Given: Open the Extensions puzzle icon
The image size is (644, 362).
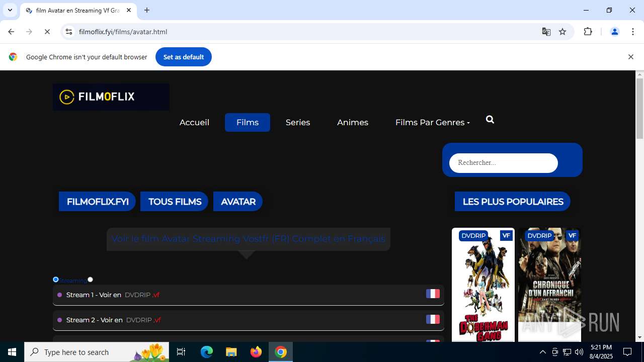Looking at the screenshot, I should 588,32.
